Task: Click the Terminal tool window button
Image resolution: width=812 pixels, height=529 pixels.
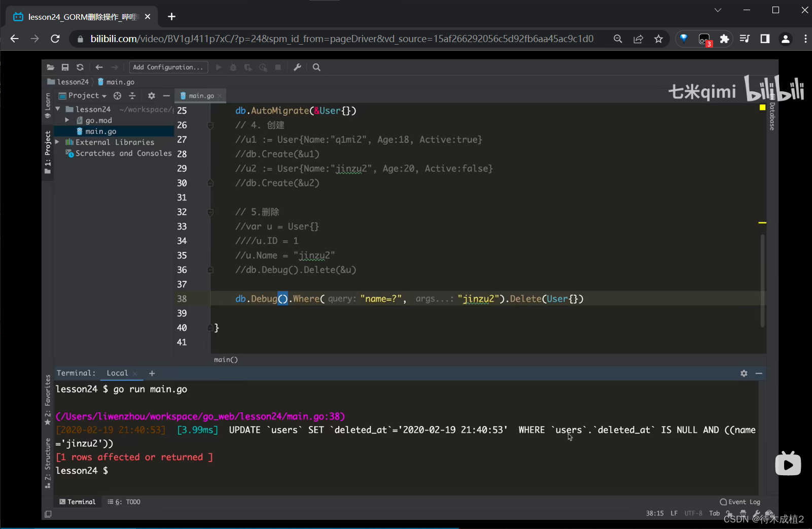Action: click(x=77, y=502)
